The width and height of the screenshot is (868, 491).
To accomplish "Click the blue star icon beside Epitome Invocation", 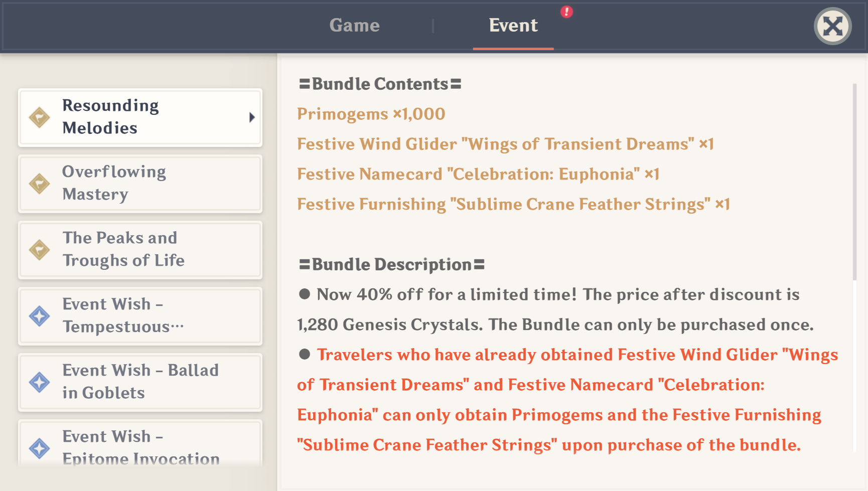I will 39,448.
